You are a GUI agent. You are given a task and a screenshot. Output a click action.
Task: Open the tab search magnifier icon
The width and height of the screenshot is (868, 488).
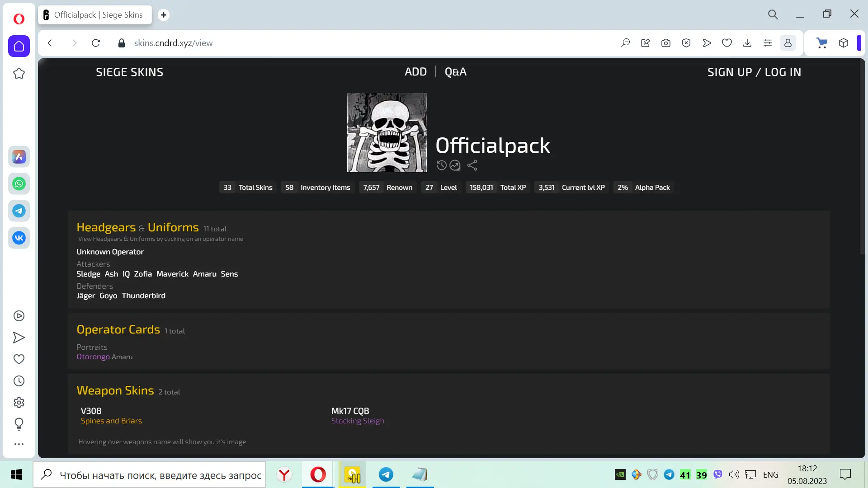click(773, 14)
